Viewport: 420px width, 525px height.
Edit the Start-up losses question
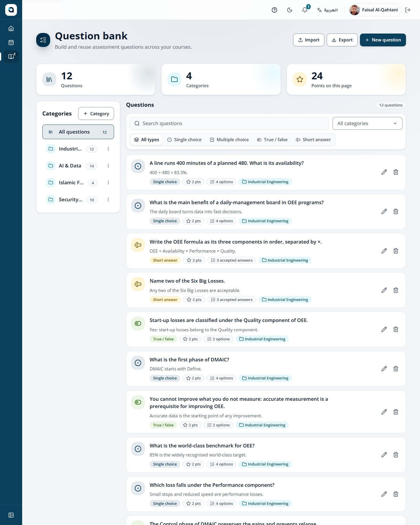384,330
